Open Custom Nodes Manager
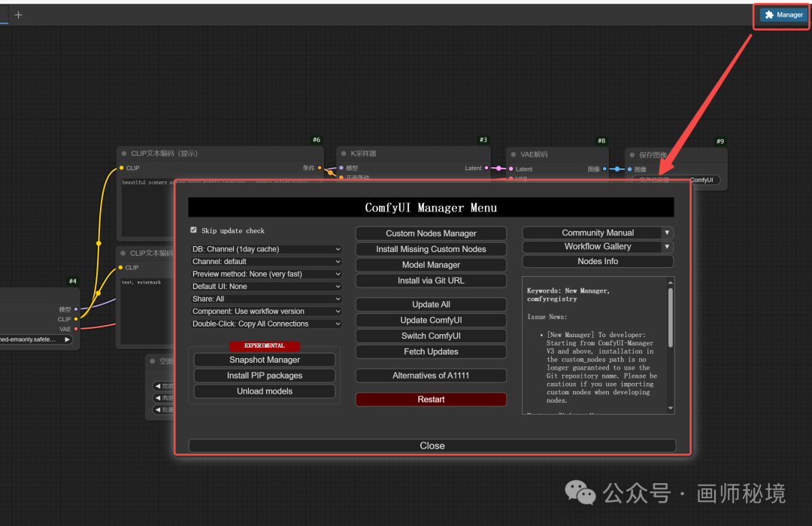This screenshot has width=812, height=526. [431, 233]
